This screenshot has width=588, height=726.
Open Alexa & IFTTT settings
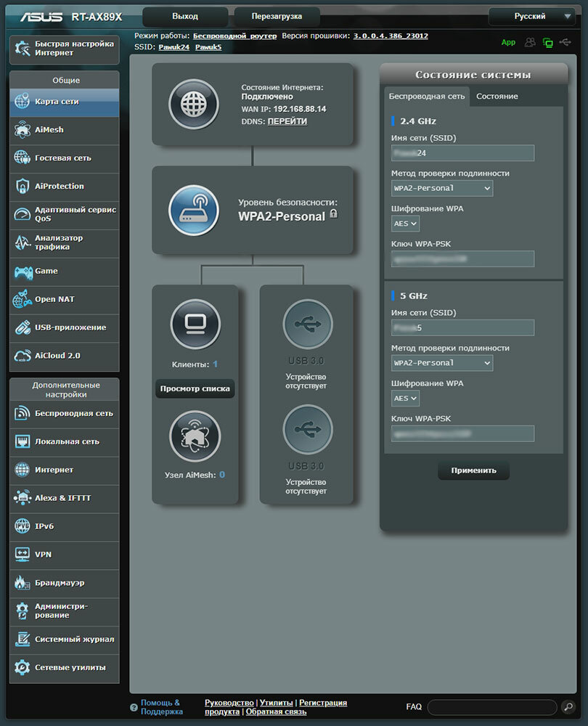point(65,499)
